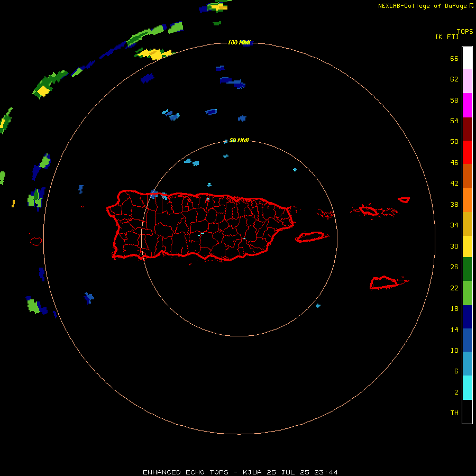Click the 46 value on the legend
Screen dimensions: 476x476
click(454, 162)
